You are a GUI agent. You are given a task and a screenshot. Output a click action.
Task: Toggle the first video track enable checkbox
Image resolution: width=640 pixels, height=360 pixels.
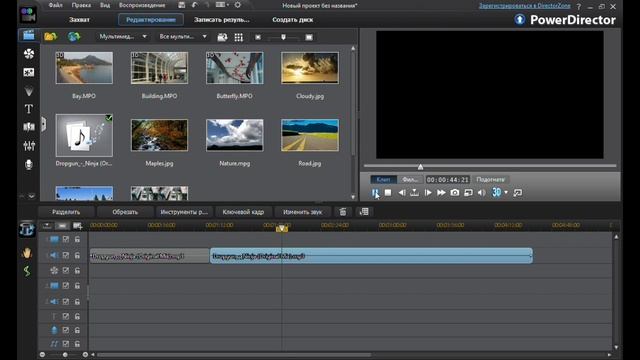click(x=66, y=239)
